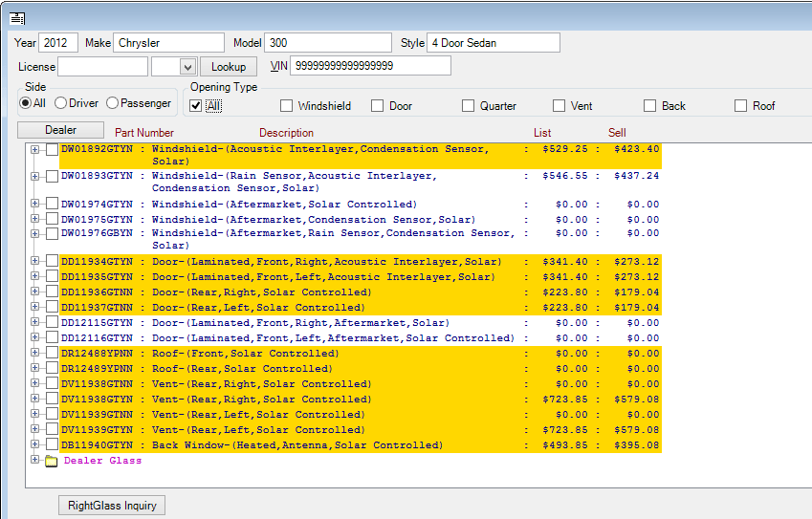
Task: Expand the DW01892GTYN windshield row
Action: 35,149
